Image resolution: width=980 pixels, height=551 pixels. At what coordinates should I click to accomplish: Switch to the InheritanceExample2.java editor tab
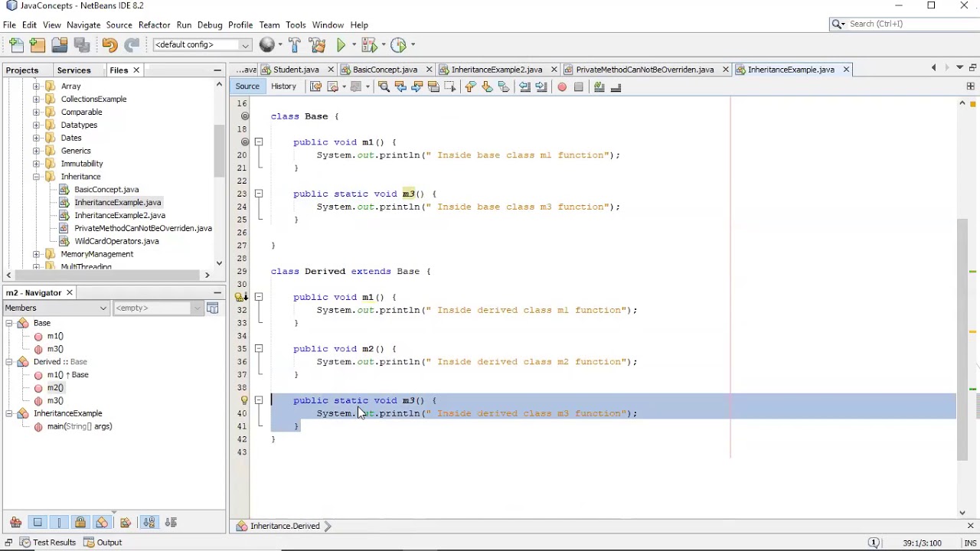tap(496, 70)
